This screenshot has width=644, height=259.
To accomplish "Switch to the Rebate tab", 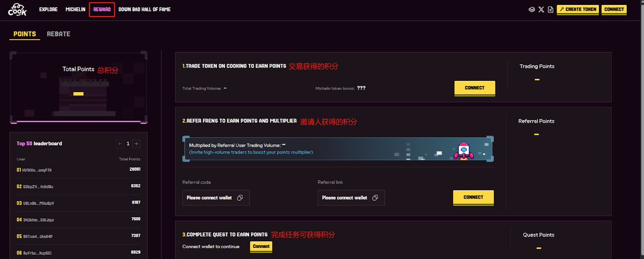I will click(58, 34).
